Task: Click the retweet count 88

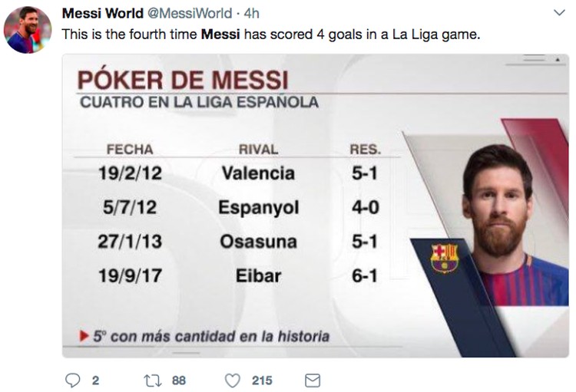Action: click(x=179, y=380)
